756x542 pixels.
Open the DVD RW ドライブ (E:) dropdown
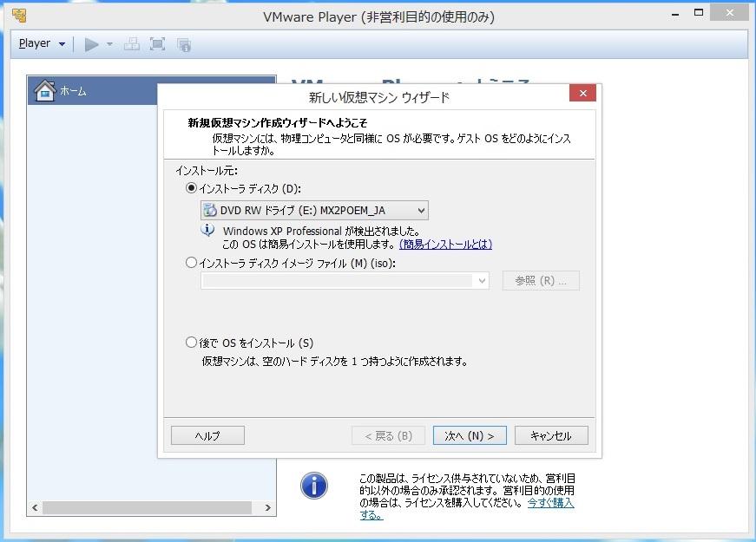point(314,211)
